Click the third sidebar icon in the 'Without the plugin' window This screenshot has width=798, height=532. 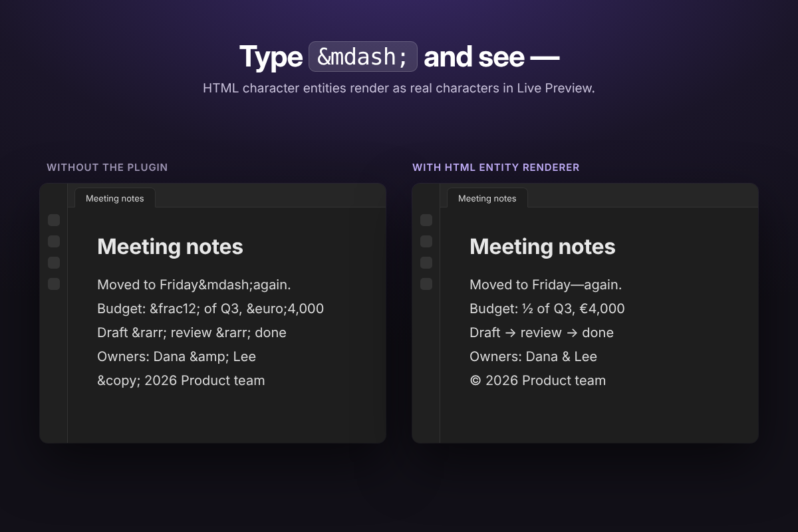coord(54,263)
